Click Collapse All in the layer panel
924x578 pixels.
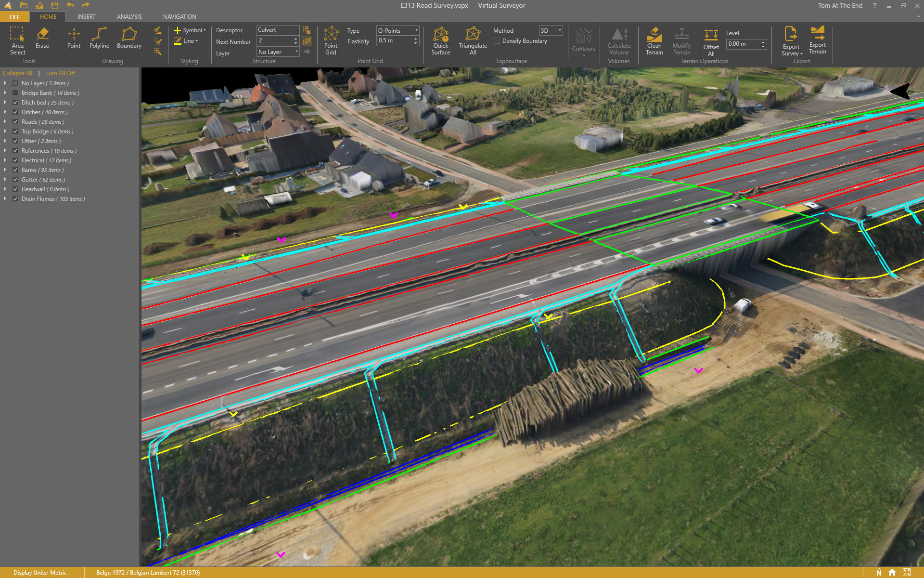(18, 73)
